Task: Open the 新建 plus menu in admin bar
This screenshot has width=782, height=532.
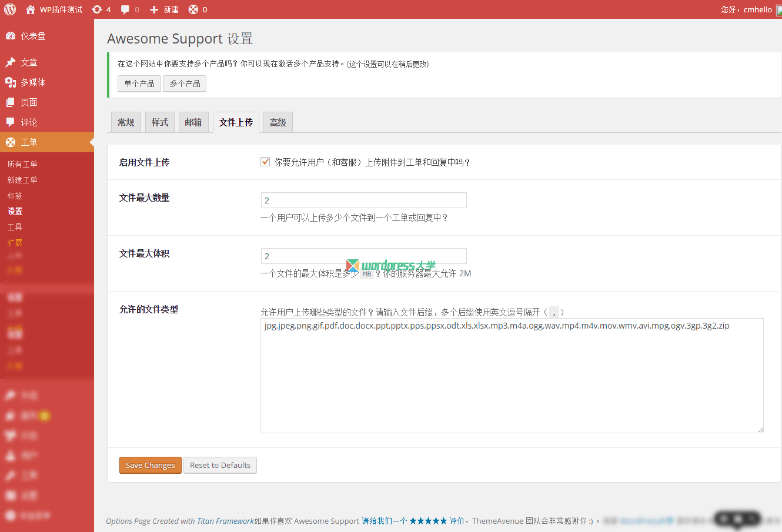Action: click(164, 9)
